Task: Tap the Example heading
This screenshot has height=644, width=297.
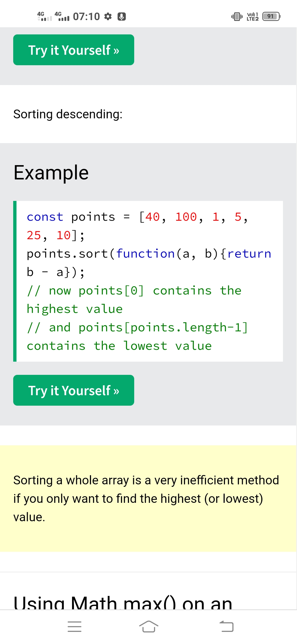Action: [51, 173]
